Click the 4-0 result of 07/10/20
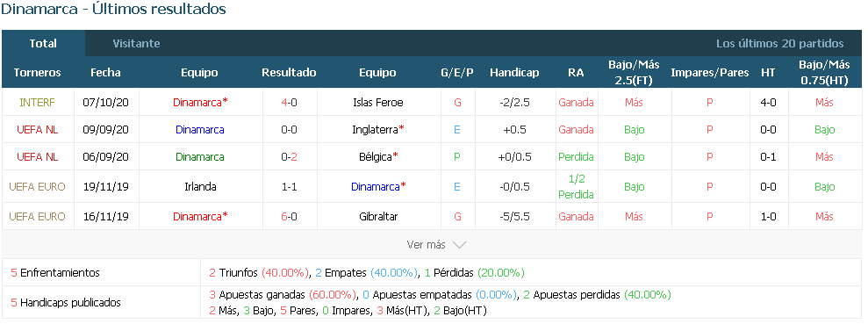 tap(289, 103)
